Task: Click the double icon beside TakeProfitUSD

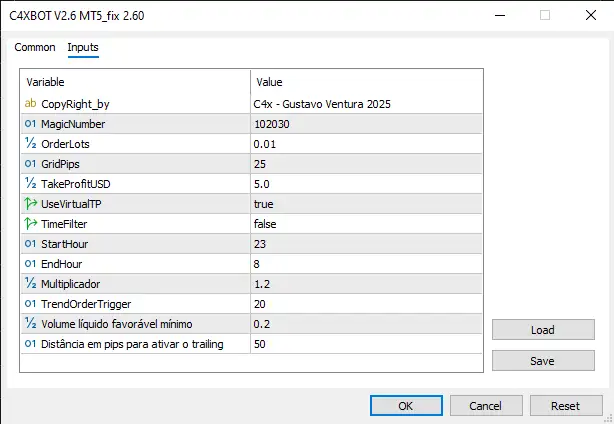Action: click(30, 184)
